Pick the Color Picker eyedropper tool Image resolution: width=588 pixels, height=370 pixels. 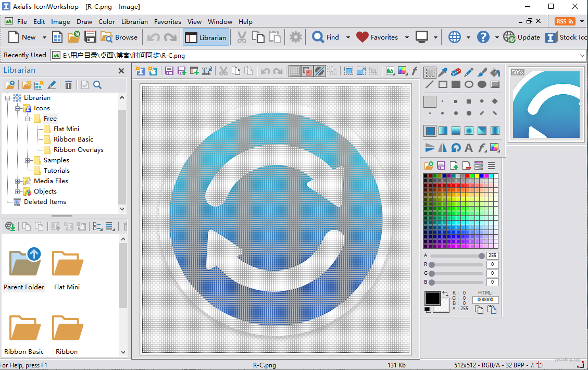443,72
